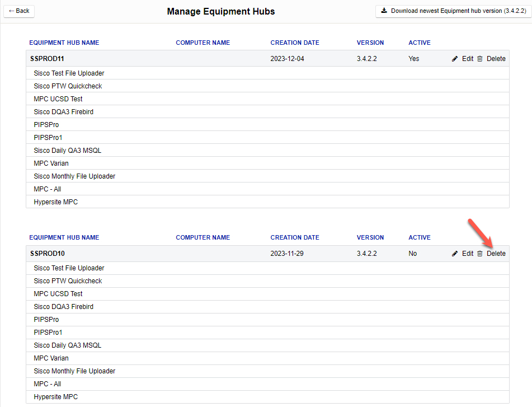This screenshot has height=407, width=532.
Task: Select MPC UCSD Test under SSPROD11
Action: click(58, 99)
